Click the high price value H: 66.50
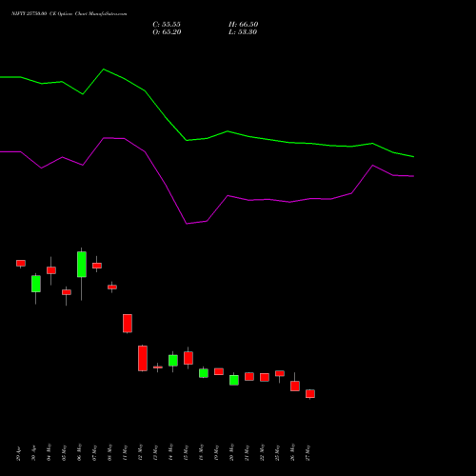 click(244, 25)
